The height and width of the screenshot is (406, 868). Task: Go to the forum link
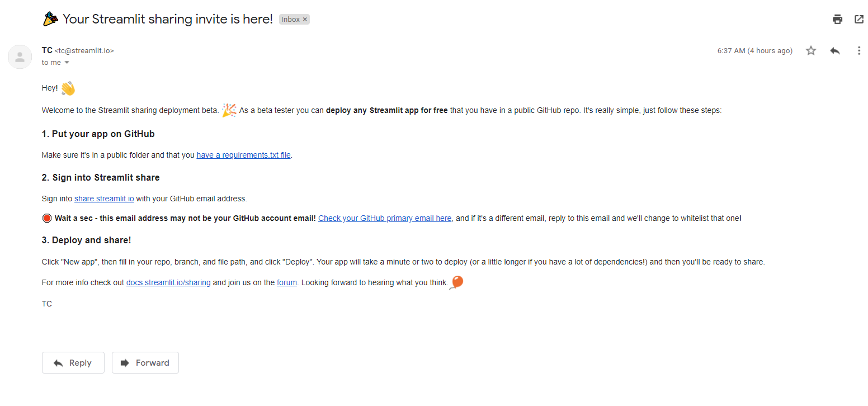287,283
